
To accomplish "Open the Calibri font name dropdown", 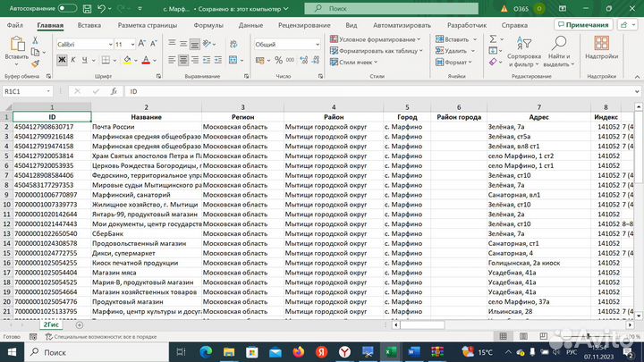I will point(111,44).
